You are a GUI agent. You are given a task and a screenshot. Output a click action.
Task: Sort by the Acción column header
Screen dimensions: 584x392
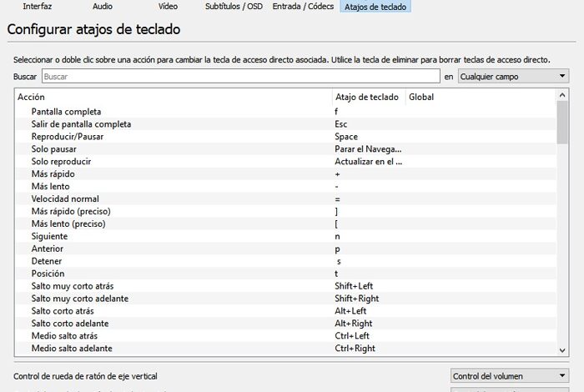coord(174,98)
